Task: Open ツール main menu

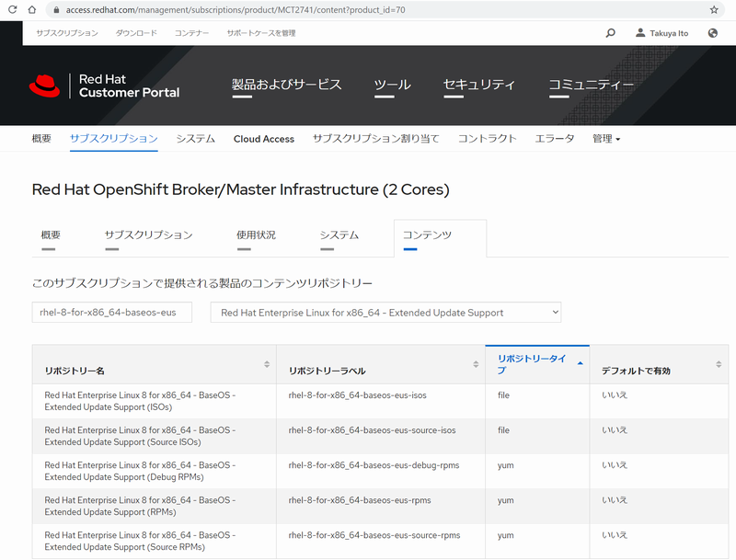Action: click(x=393, y=85)
